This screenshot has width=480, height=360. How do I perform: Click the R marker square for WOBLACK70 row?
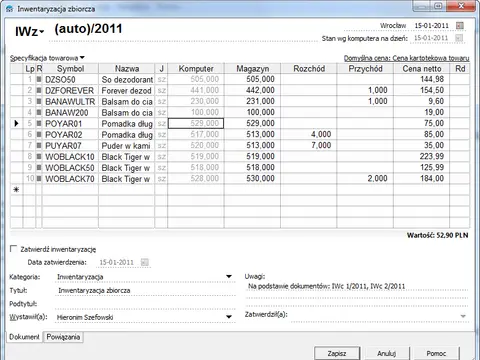(x=39, y=178)
